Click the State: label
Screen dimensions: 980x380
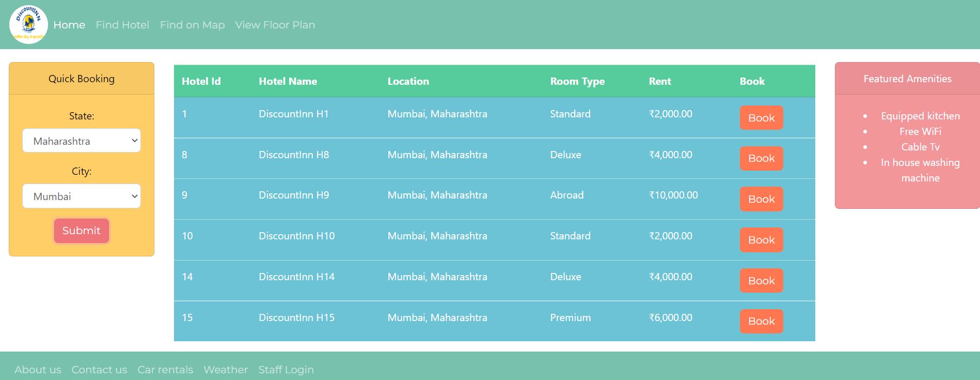[82, 116]
